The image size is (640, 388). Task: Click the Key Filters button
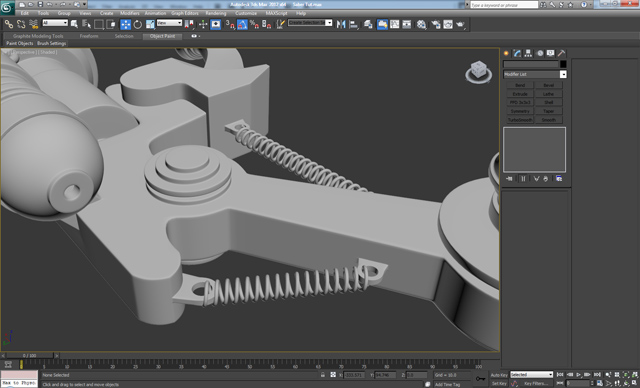pyautogui.click(x=536, y=384)
